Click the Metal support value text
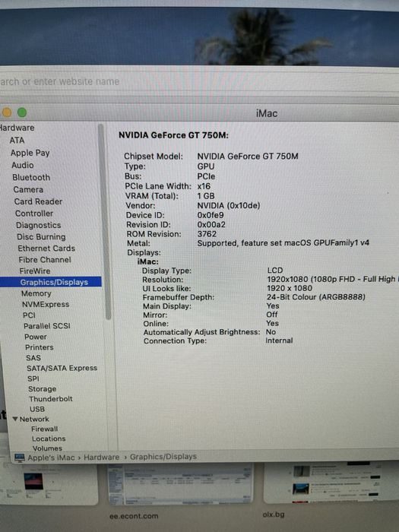The image size is (399, 532). (283, 243)
